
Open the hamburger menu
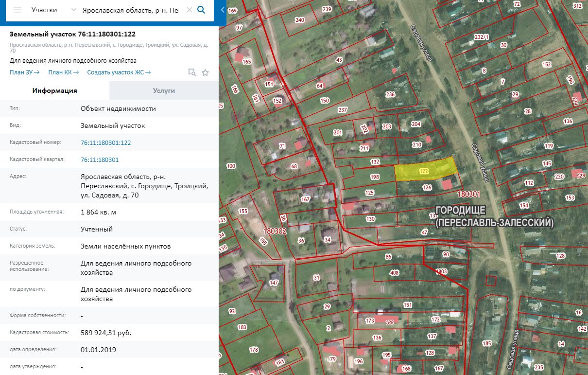(x=17, y=10)
